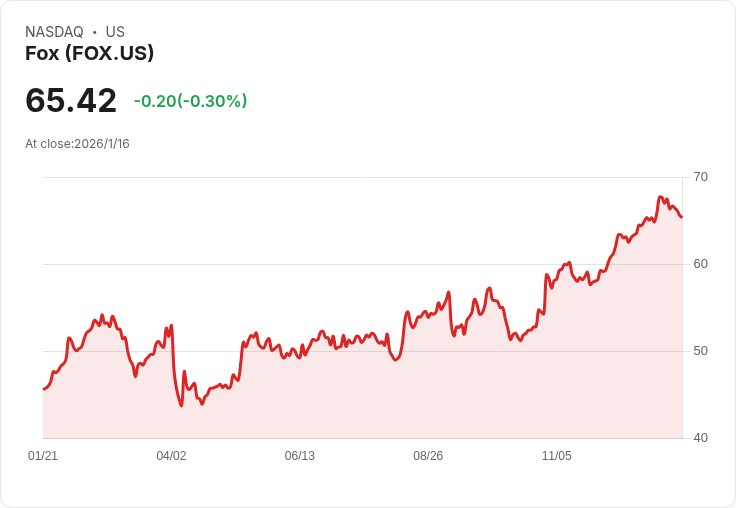Click the 50 label on y-axis
736x508 pixels.
point(700,351)
